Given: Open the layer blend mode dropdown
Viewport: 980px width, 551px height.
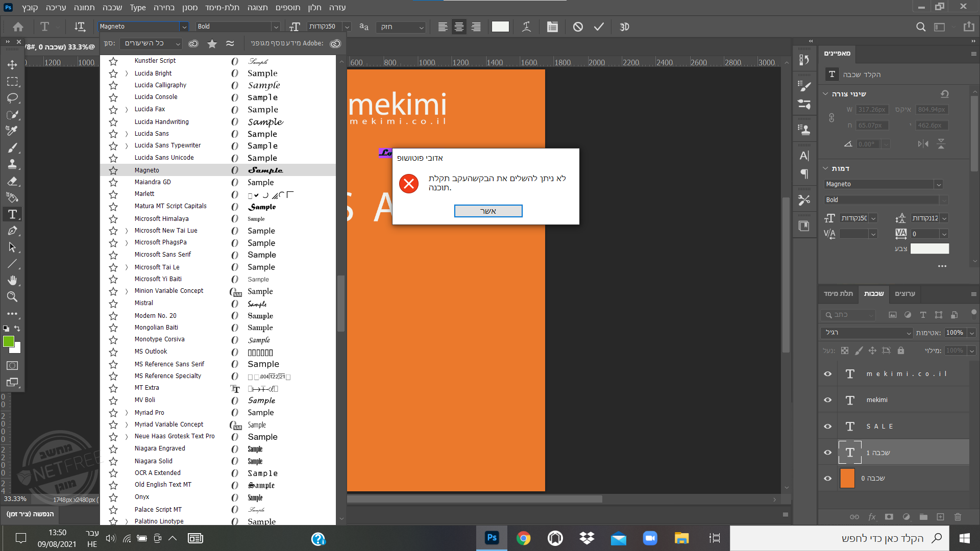Looking at the screenshot, I should pos(867,333).
